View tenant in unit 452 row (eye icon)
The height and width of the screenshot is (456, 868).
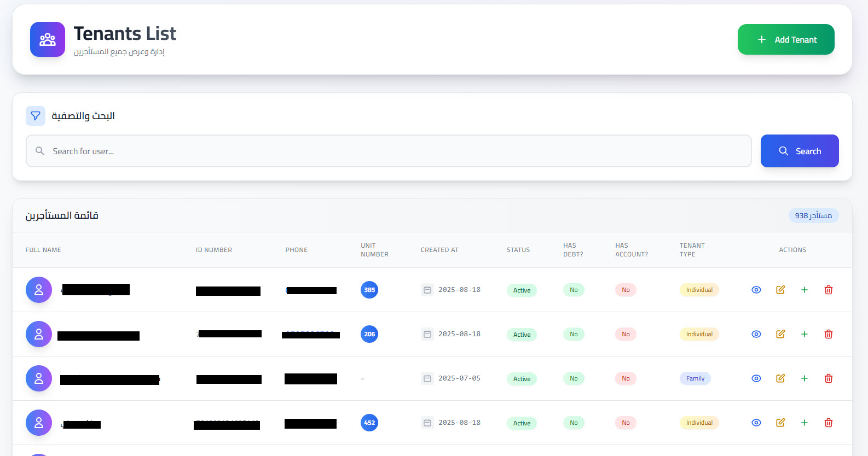756,423
